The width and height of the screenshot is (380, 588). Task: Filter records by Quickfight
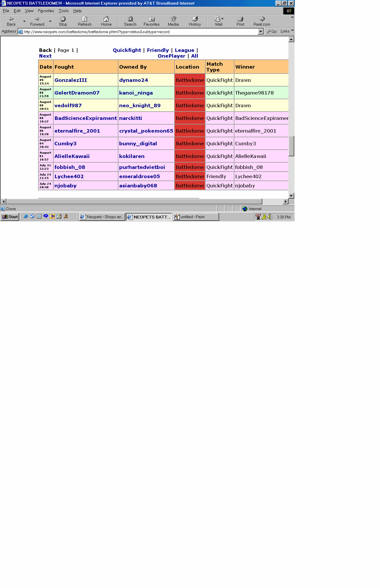(x=127, y=50)
